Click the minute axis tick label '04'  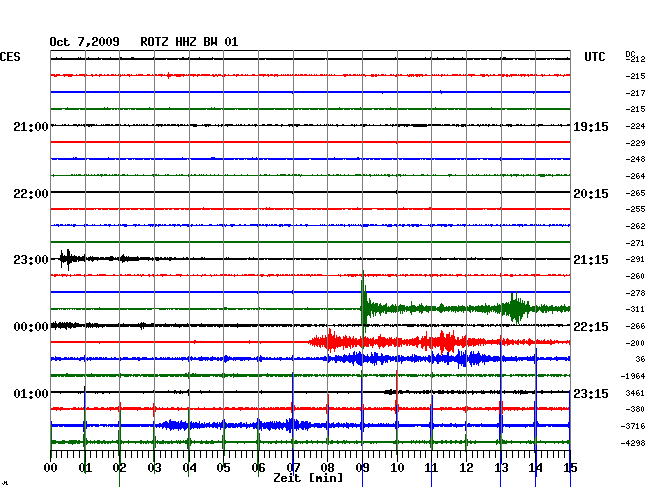coord(189,468)
